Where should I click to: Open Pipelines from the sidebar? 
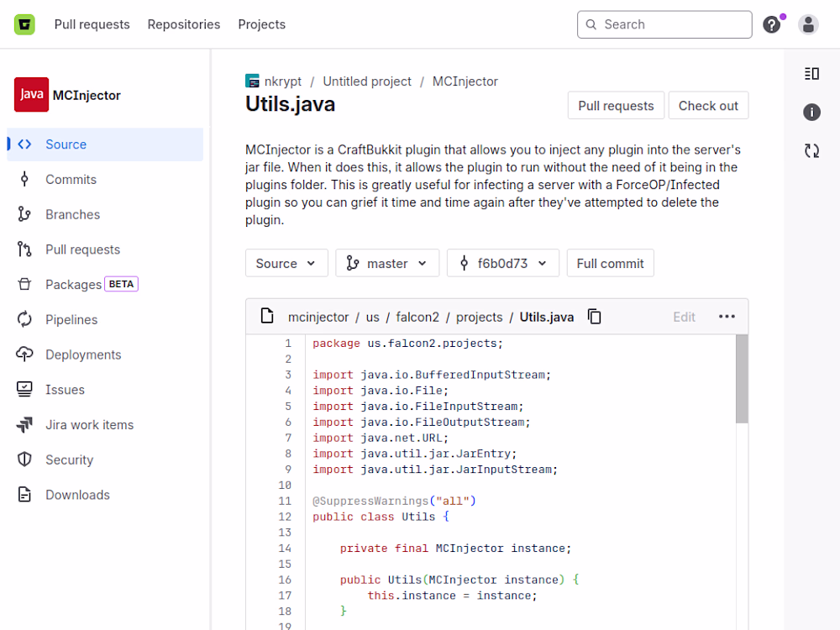[71, 319]
